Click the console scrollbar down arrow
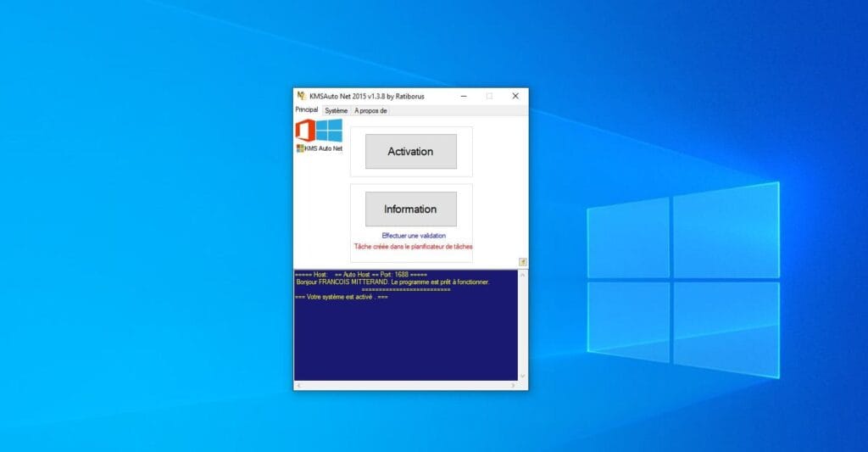Screen dimensions: 868x452 (523, 376)
